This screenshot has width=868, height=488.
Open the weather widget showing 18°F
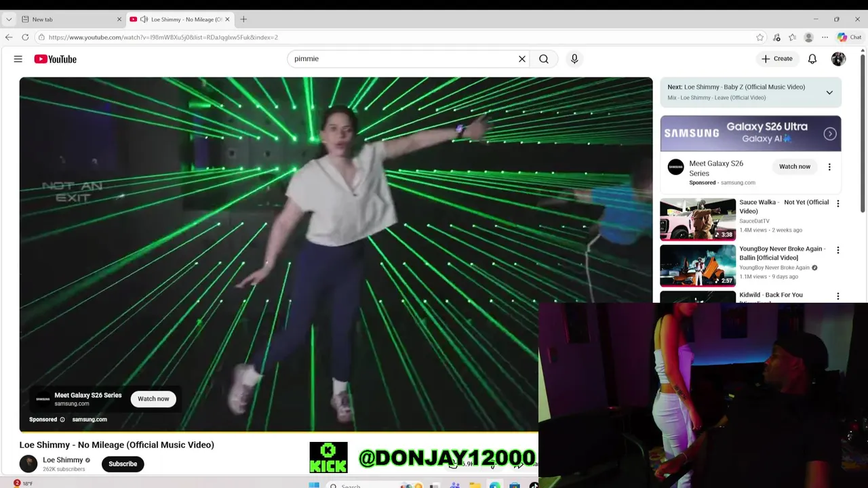pyautogui.click(x=23, y=483)
